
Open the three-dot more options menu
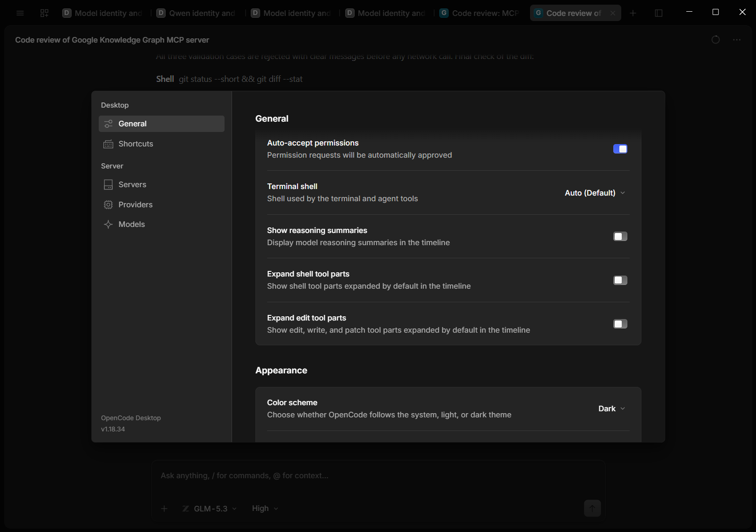pyautogui.click(x=737, y=40)
